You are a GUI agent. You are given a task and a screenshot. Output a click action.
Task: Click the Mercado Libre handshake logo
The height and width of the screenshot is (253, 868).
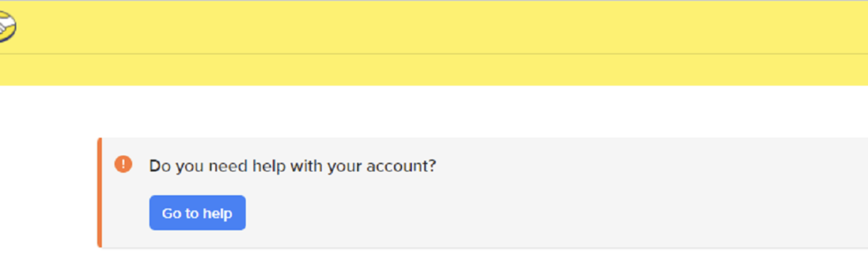click(7, 26)
